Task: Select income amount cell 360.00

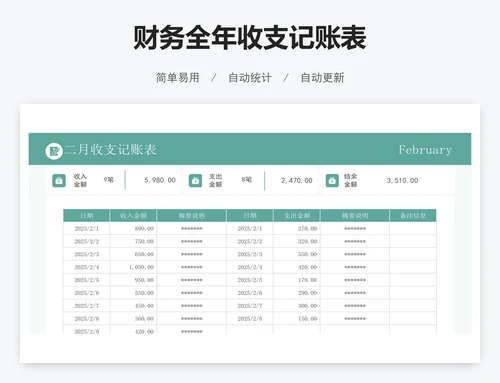Action: click(x=133, y=319)
